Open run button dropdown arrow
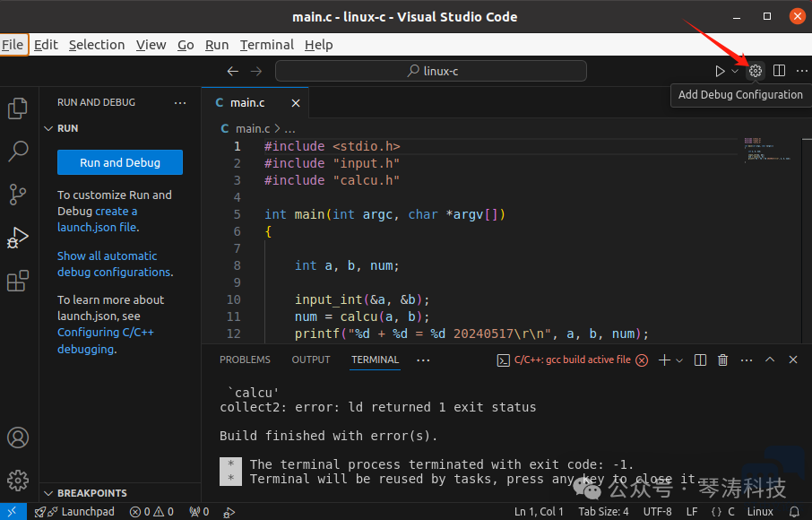 [x=734, y=71]
